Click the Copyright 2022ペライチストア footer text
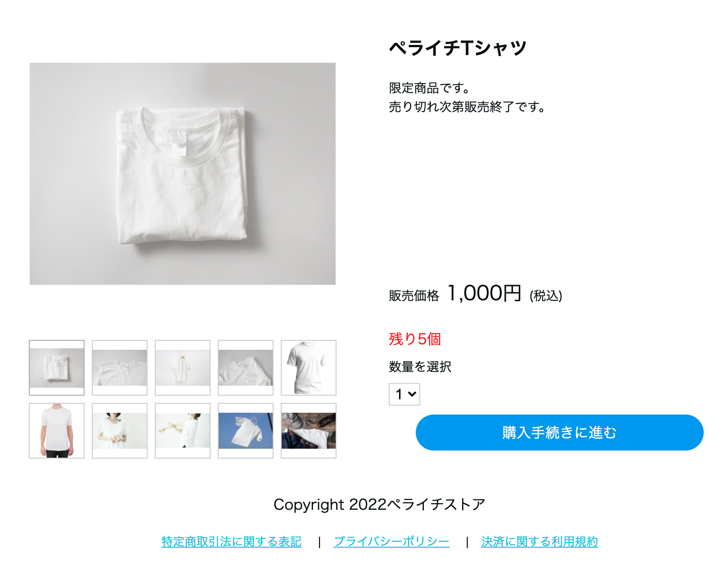 tap(379, 504)
